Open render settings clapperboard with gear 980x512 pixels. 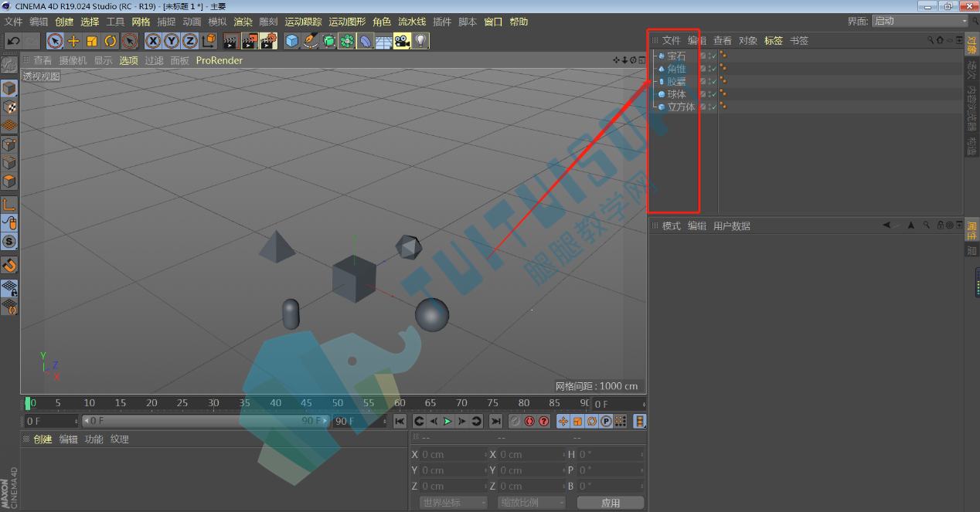tap(268, 41)
